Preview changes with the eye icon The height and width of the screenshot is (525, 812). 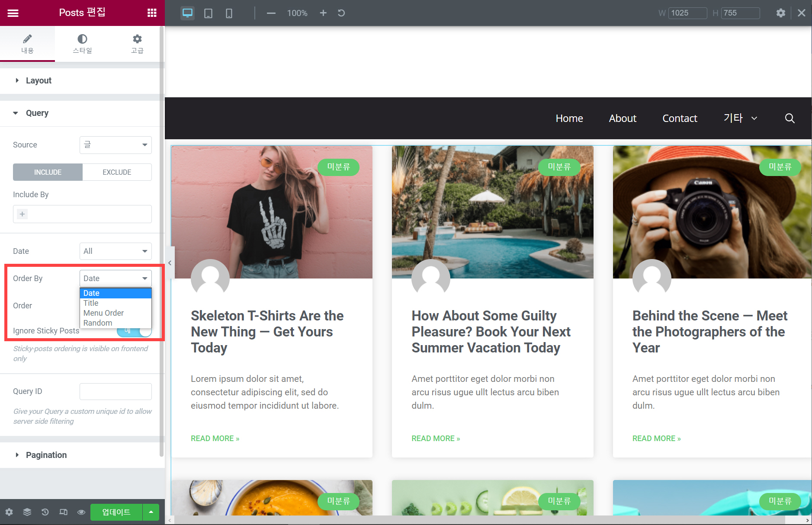click(x=81, y=512)
